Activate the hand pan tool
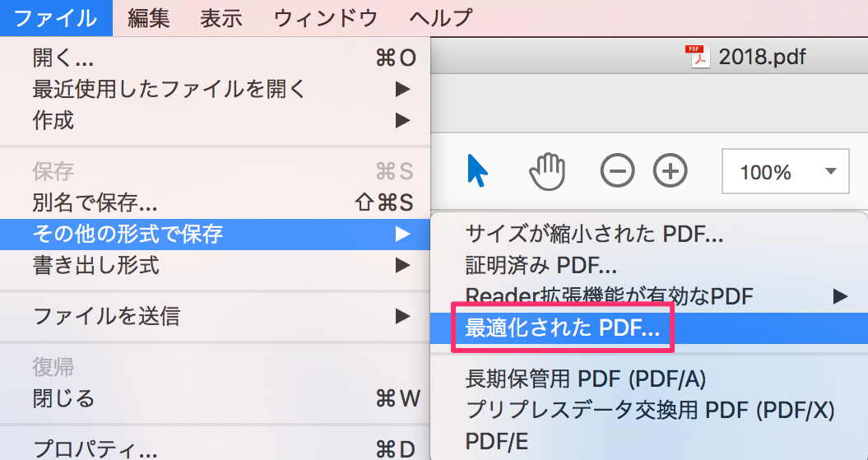This screenshot has width=868, height=460. click(547, 171)
